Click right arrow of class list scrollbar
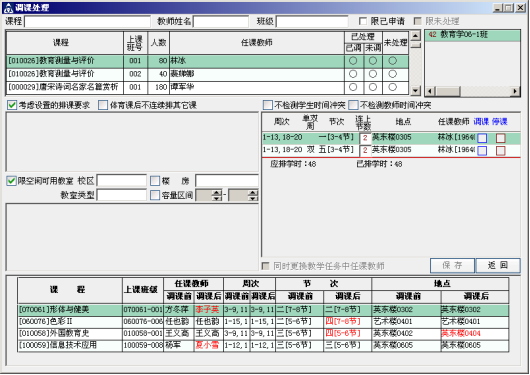The height and width of the screenshot is (375, 530). tap(515, 91)
